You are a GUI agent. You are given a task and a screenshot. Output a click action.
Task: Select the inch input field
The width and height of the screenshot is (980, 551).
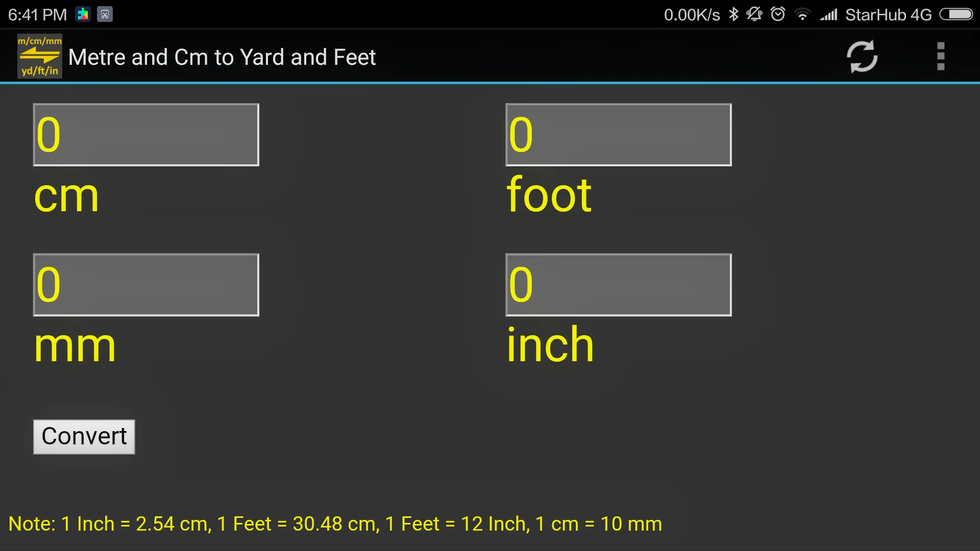point(618,284)
